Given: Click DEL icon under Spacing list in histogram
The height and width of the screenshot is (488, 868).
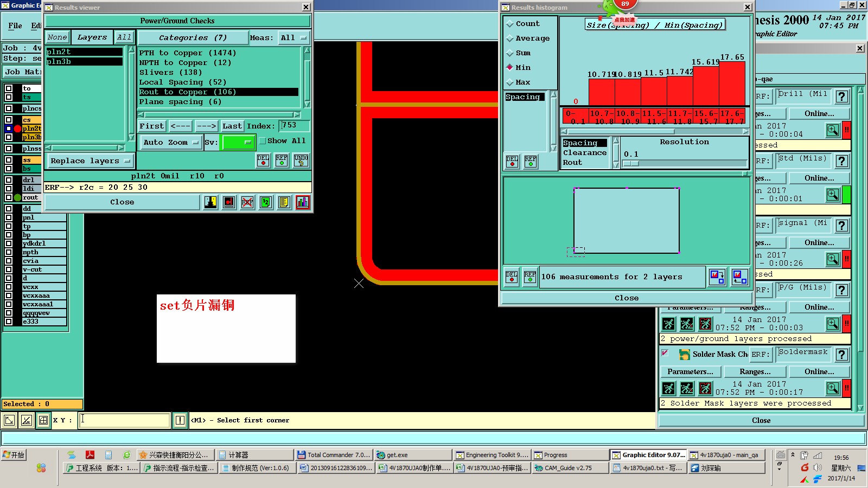Looking at the screenshot, I should click(512, 161).
